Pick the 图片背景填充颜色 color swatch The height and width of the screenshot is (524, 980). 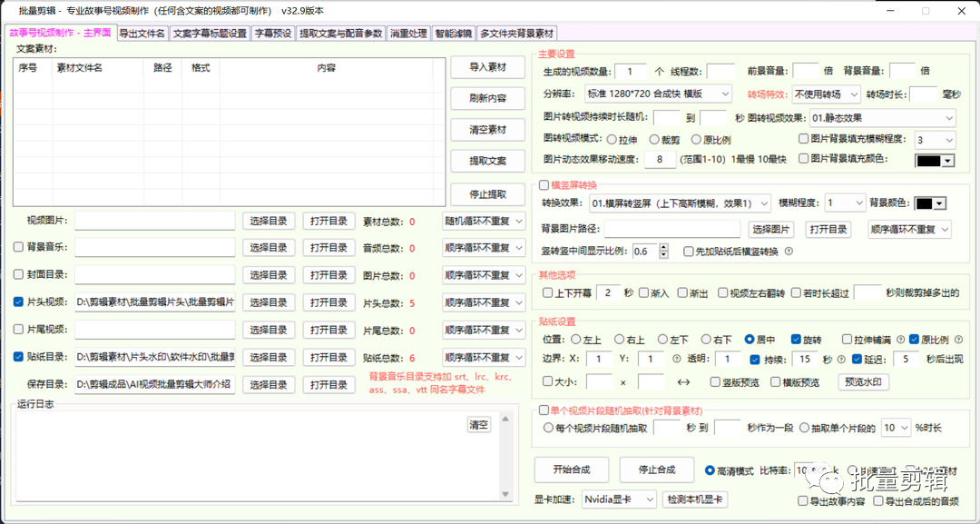coord(935,160)
